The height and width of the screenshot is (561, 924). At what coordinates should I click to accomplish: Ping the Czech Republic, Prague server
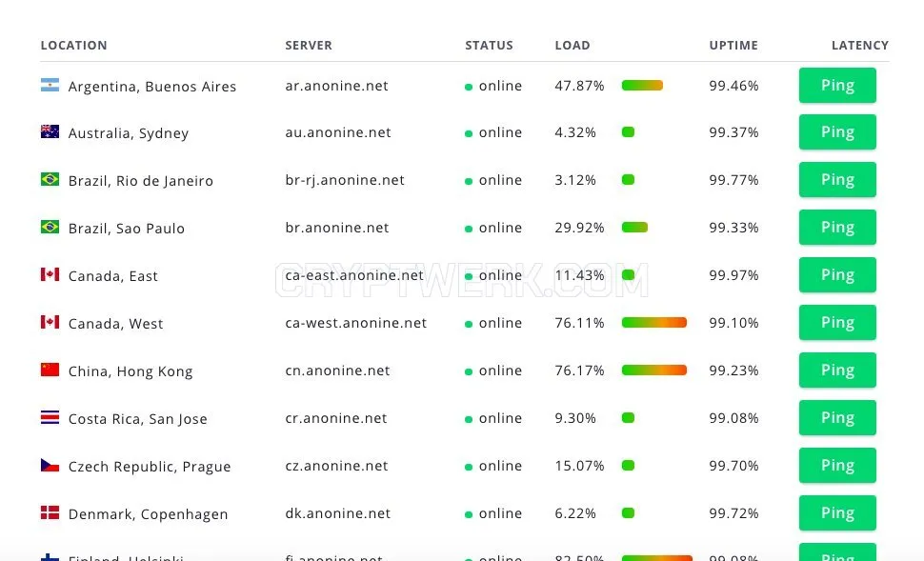[837, 466]
